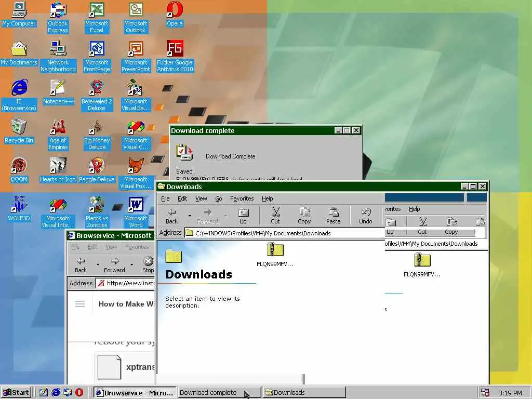Image resolution: width=532 pixels, height=399 pixels.
Task: Launch Microsoft FrontPage shortcut
Action: pos(97,57)
